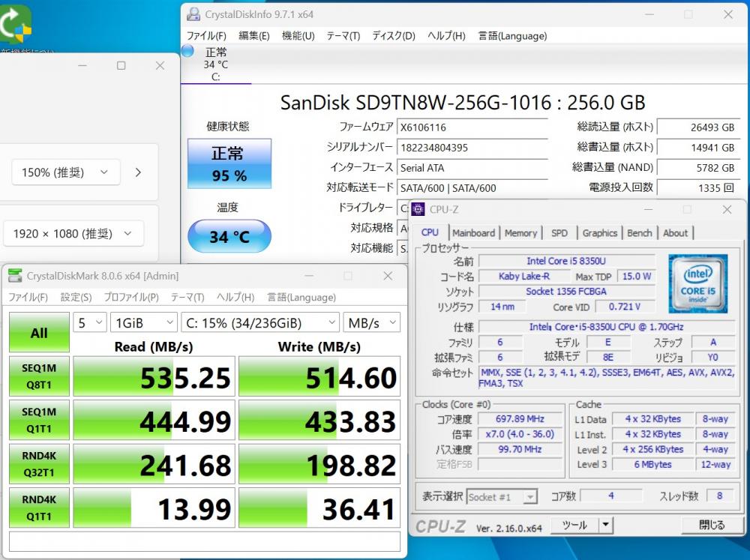
Task: Open the 1GiB test size dropdown
Action: 144,322
